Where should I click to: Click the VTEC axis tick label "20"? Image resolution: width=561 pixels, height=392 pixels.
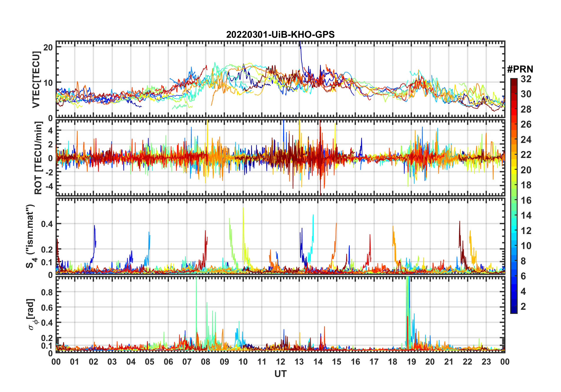(48, 47)
